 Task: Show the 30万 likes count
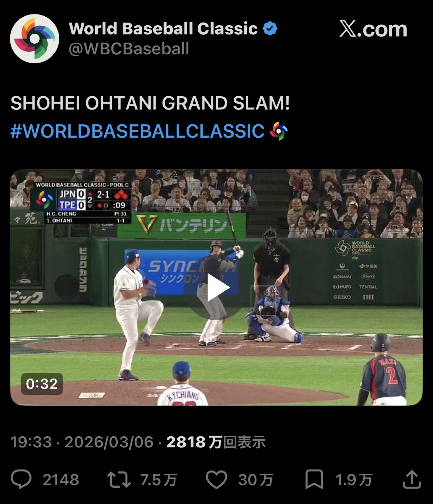click(x=256, y=480)
